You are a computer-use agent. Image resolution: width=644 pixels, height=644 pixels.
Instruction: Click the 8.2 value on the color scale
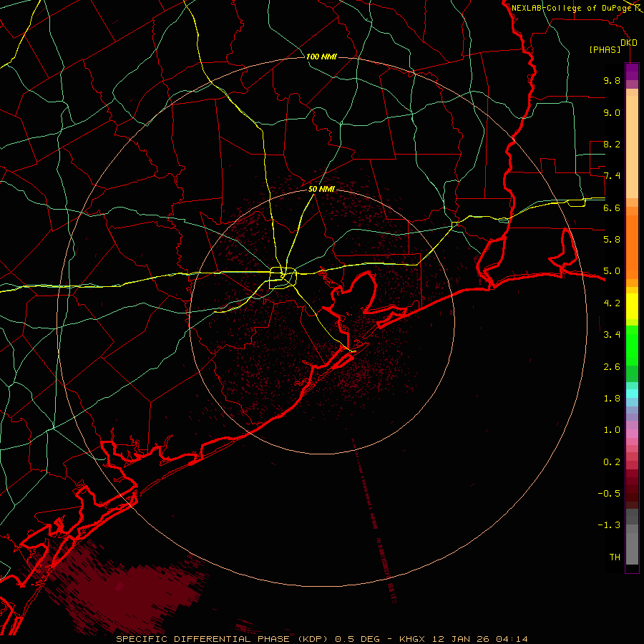[x=612, y=144]
